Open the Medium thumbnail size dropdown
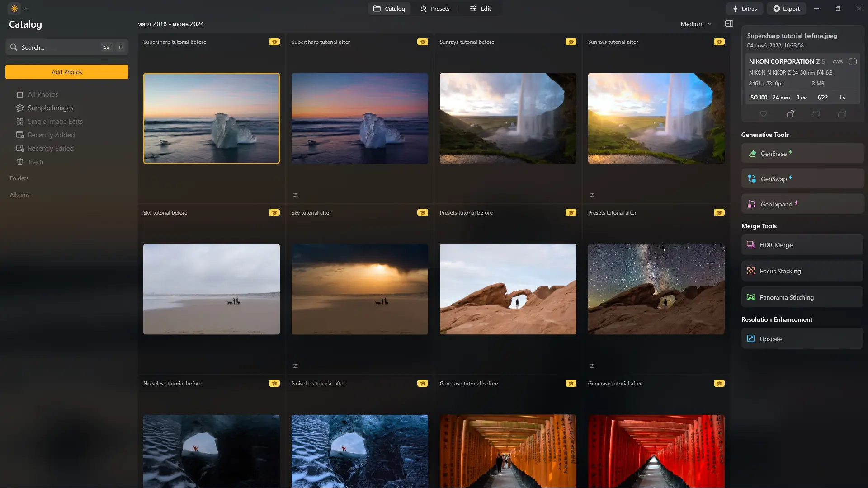The height and width of the screenshot is (488, 868). (x=695, y=23)
